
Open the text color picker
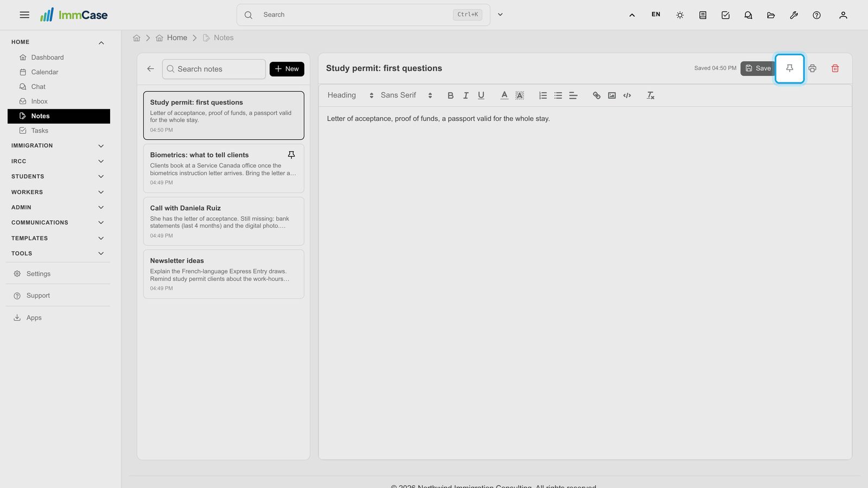coord(504,95)
